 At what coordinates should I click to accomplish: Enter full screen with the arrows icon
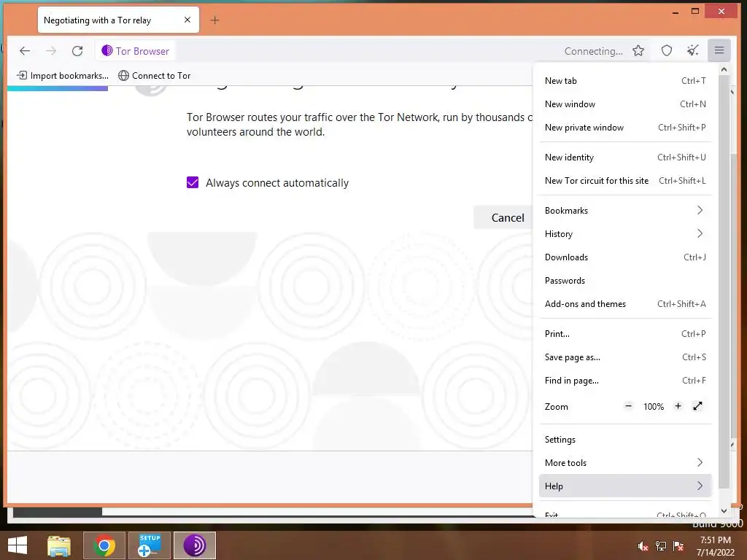697,406
